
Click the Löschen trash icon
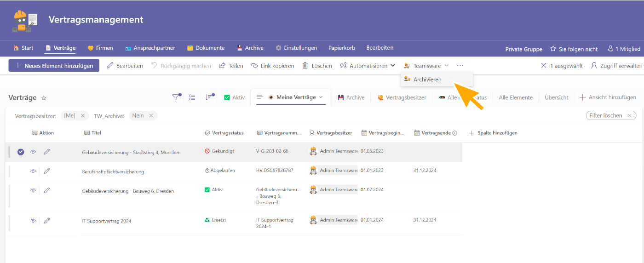pyautogui.click(x=305, y=66)
